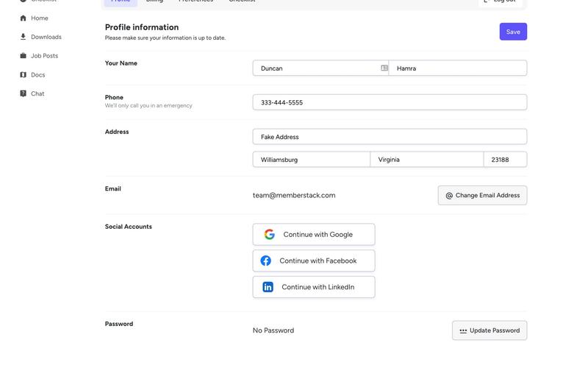The height and width of the screenshot is (368, 588).
Task: Click the dots icon on Update Password
Action: click(463, 331)
